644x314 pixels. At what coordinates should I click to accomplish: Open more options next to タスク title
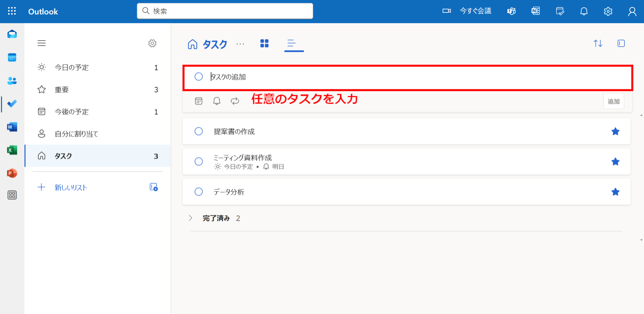[x=240, y=44]
